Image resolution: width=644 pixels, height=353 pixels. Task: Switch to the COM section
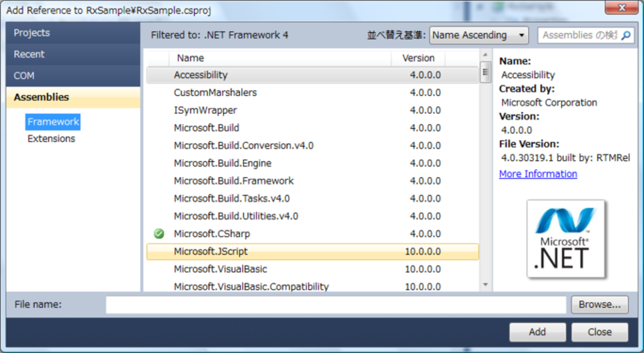(x=73, y=76)
